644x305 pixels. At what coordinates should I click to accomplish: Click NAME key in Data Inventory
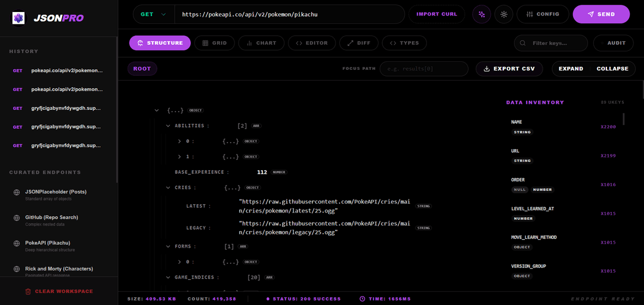516,122
